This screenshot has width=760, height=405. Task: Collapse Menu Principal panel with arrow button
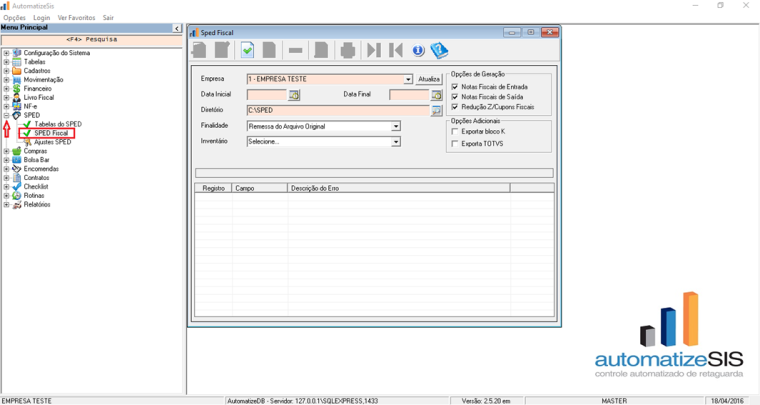coord(177,29)
